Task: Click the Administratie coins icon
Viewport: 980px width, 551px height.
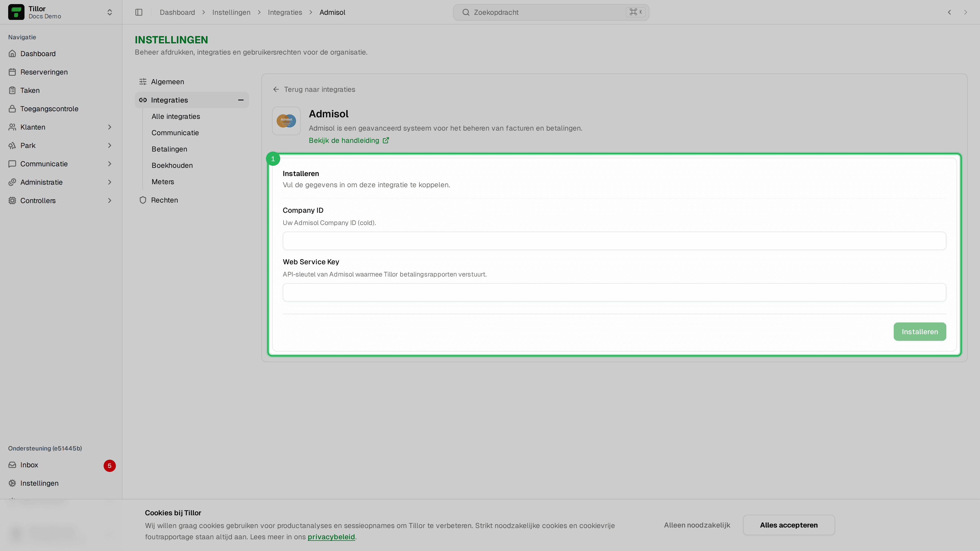Action: coord(12,182)
